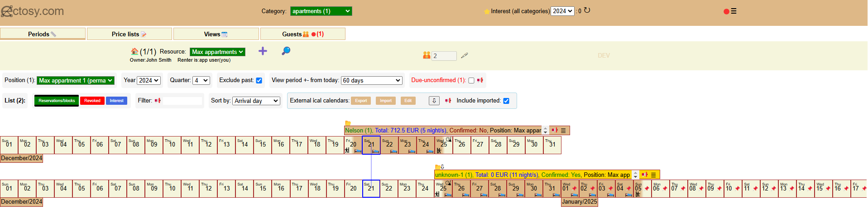Click the refresh icon next to interest count
Screen dimensions: 868x210
tap(587, 10)
